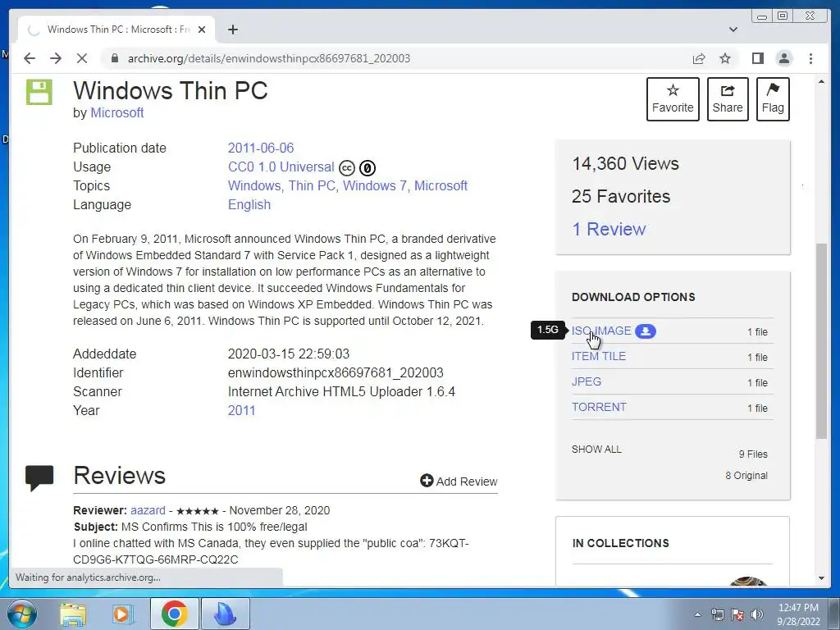Flag this archive item
Image resolution: width=840 pixels, height=630 pixels.
773,99
